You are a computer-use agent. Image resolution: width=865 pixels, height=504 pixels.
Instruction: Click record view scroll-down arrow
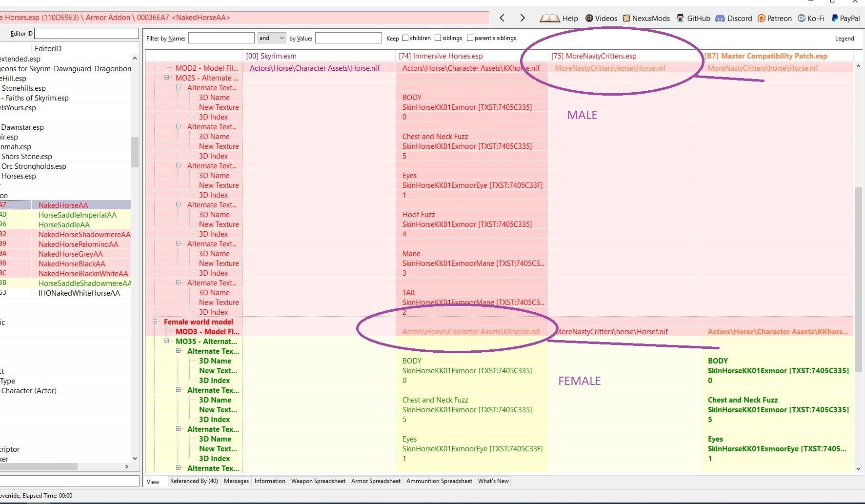859,469
